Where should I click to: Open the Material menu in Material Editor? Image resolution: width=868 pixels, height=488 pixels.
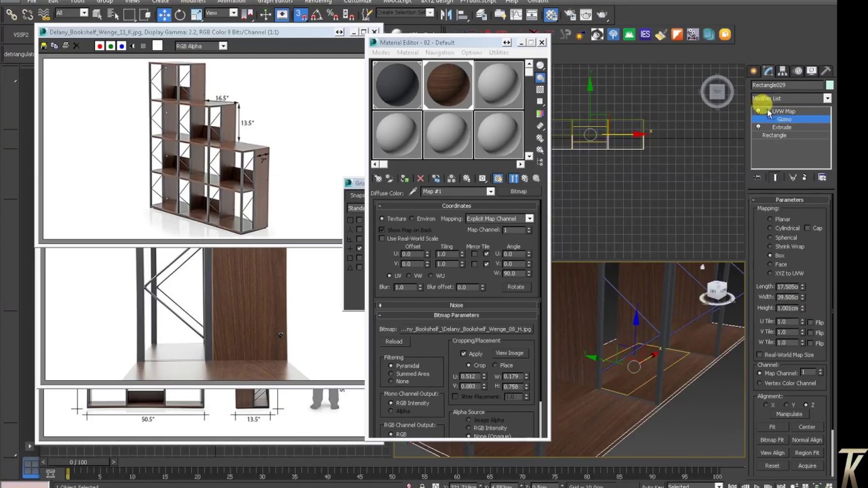point(408,53)
